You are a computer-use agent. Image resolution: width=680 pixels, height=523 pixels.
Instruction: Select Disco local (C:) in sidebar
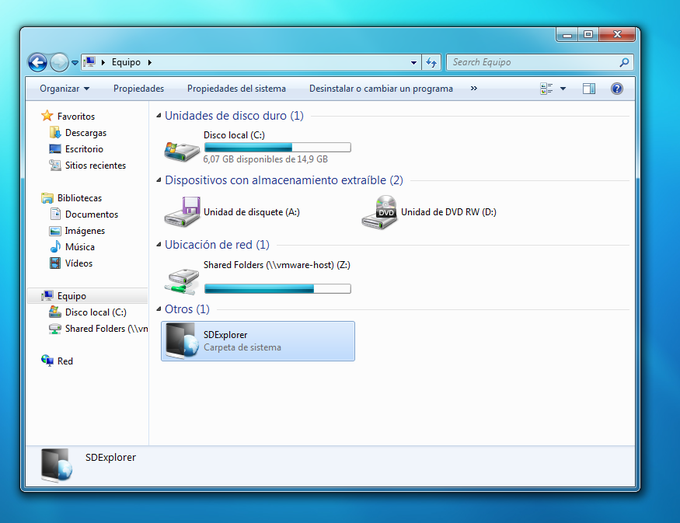coord(96,312)
